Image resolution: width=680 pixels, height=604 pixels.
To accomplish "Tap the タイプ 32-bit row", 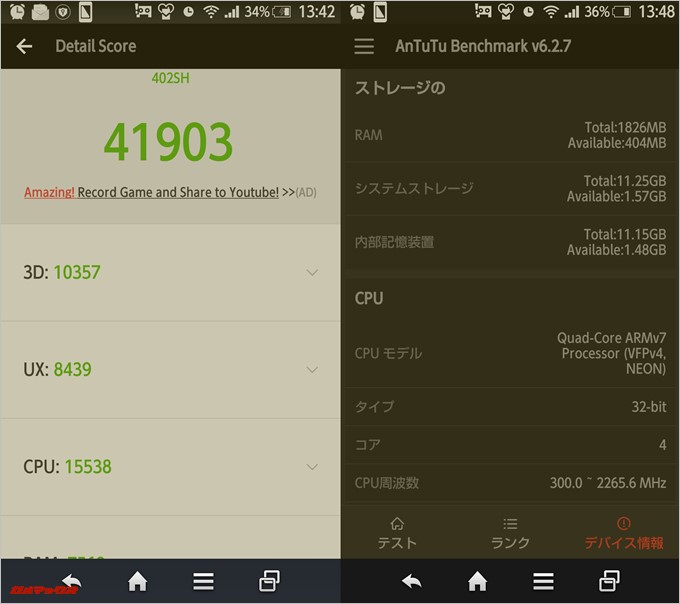I will coord(510,407).
